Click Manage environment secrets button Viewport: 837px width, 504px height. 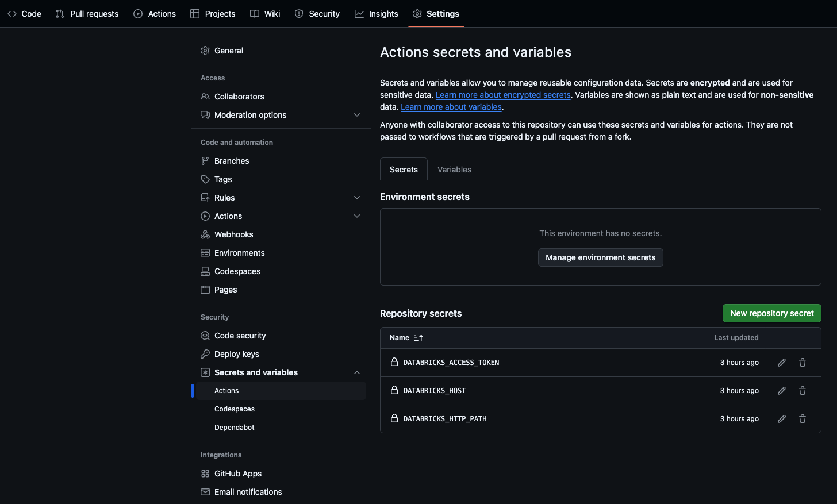coord(600,257)
